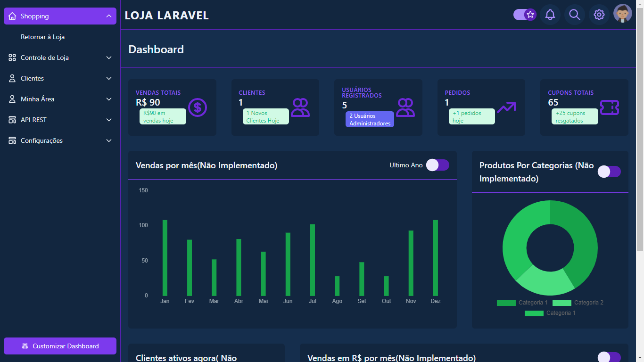The image size is (644, 362).
Task: Click the Configurações layout icon
Action: click(x=12, y=140)
